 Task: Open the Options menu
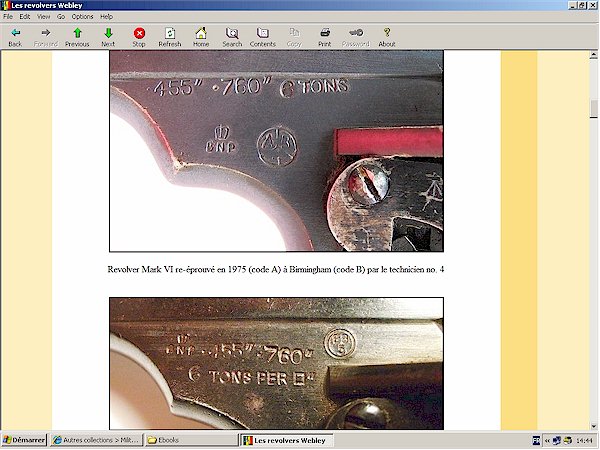[x=83, y=16]
